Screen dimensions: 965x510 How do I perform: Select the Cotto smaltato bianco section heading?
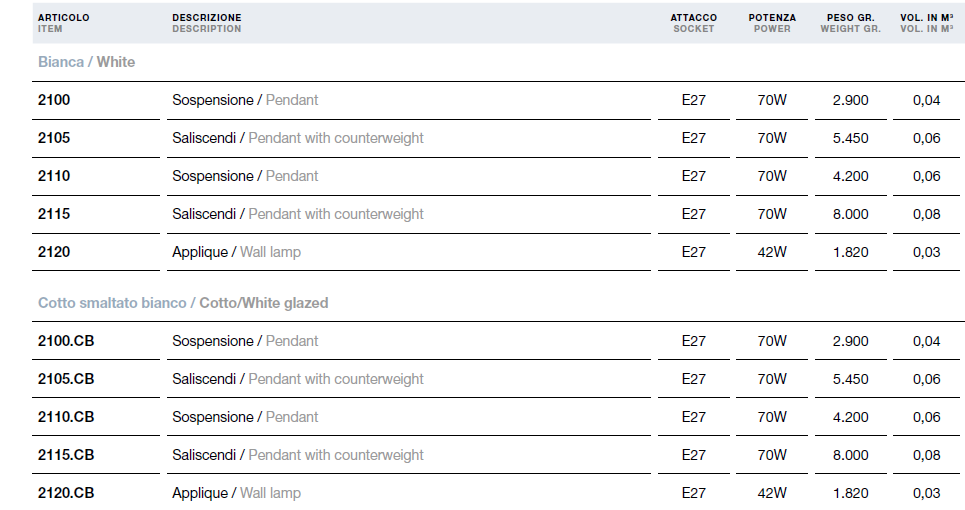[183, 303]
